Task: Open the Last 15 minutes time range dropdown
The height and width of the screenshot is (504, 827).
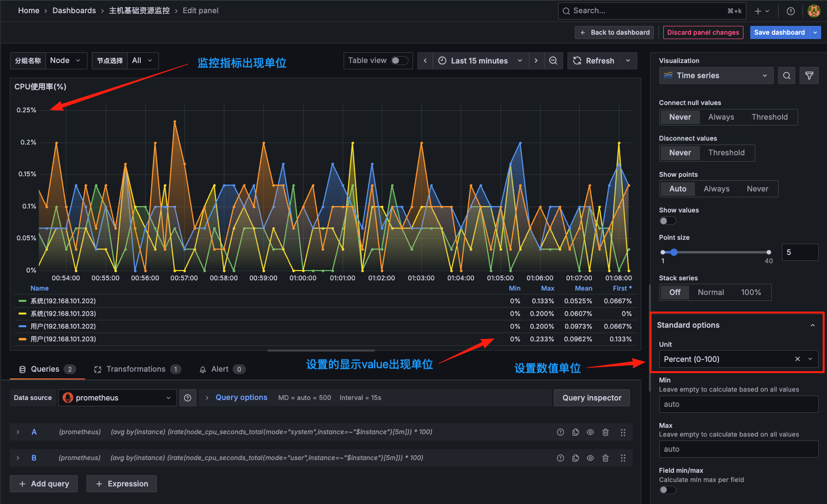Action: coord(479,61)
